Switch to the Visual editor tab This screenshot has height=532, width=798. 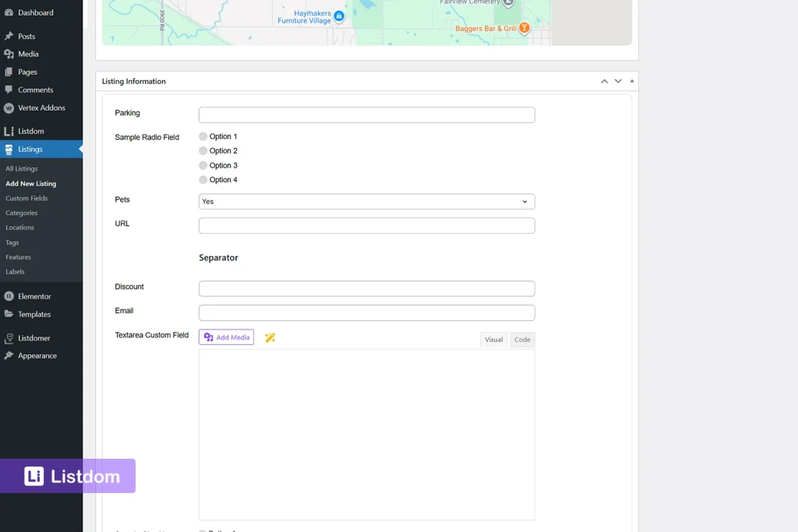[x=493, y=340]
